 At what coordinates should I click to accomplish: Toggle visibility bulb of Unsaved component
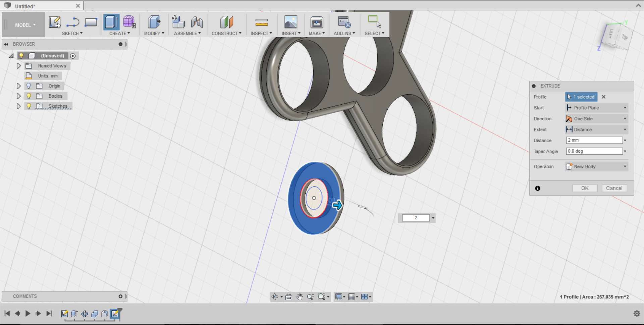point(21,56)
